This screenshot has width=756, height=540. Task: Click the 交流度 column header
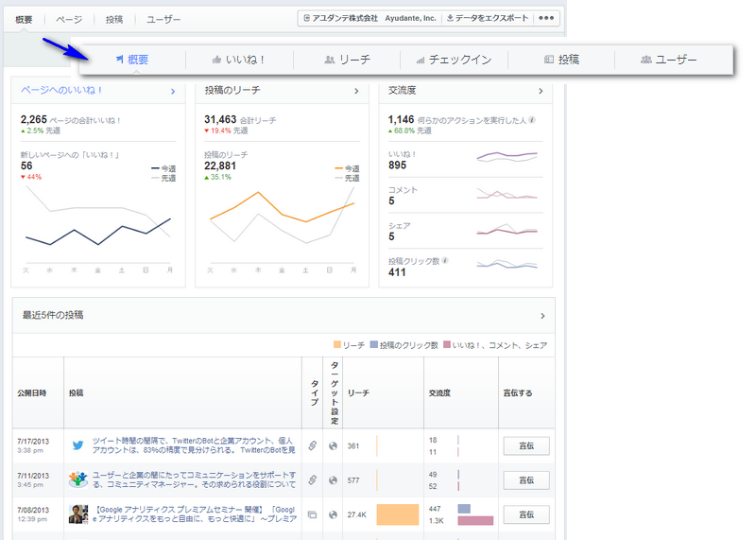(x=439, y=393)
